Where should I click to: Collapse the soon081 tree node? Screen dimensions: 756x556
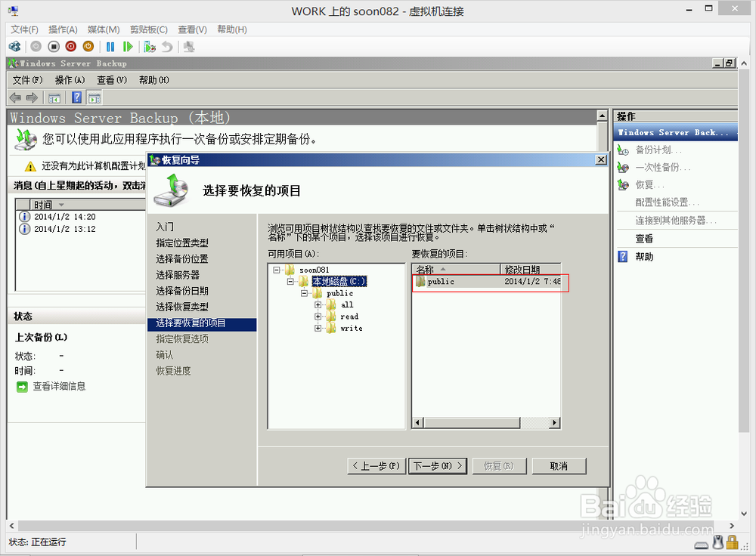click(276, 270)
